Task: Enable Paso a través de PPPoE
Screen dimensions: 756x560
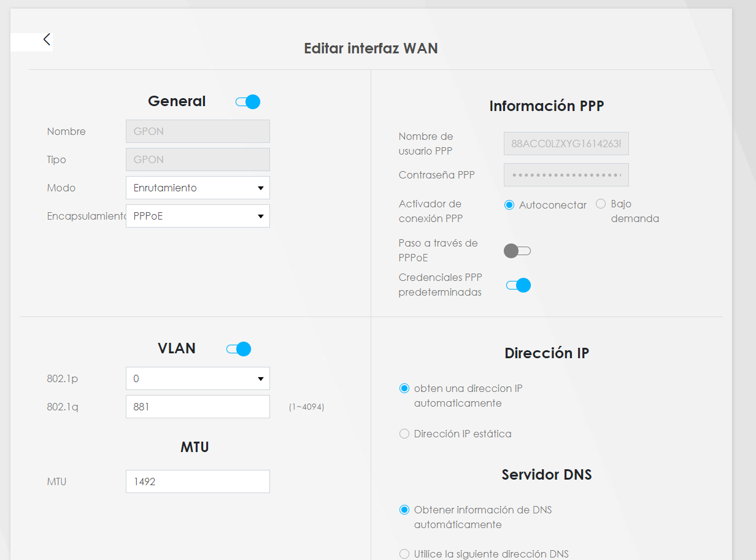Action: pyautogui.click(x=517, y=251)
